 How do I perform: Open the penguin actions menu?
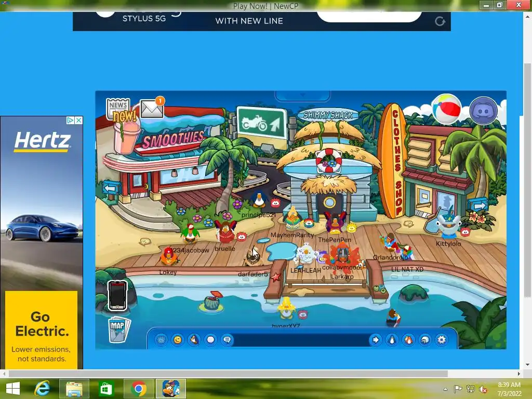click(194, 340)
